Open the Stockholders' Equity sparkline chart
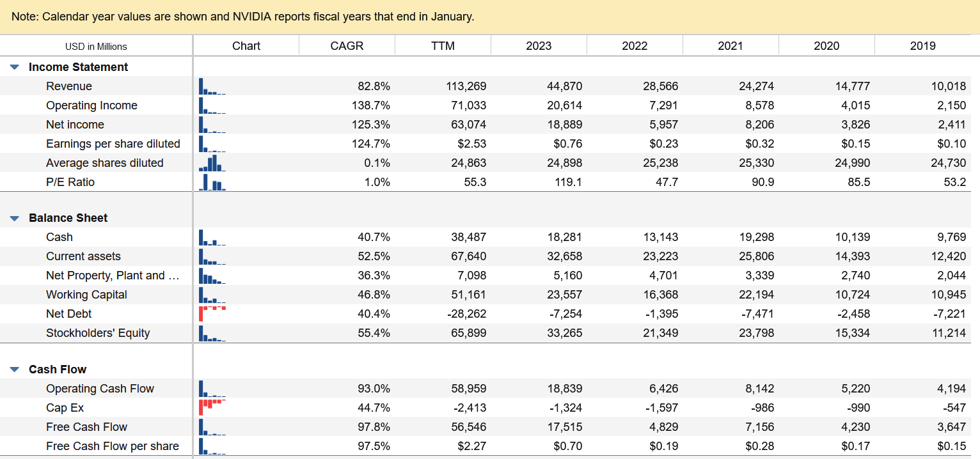This screenshot has width=980, height=459. [x=212, y=333]
